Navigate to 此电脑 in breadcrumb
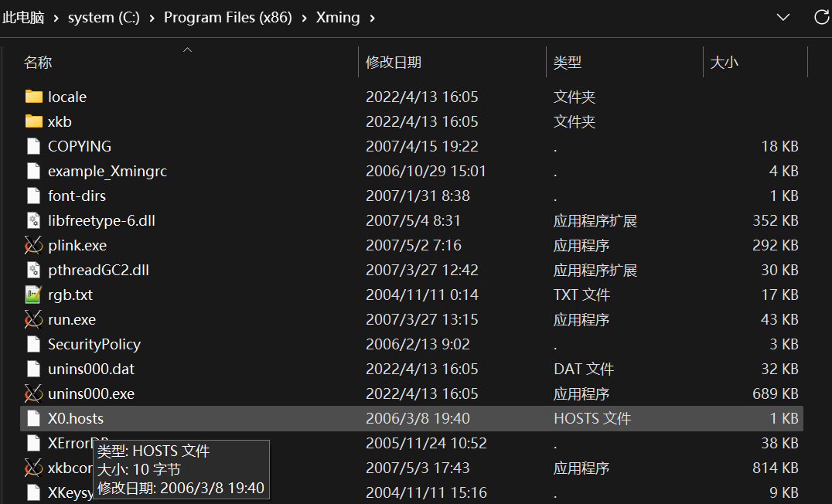832x504 pixels. (23, 18)
